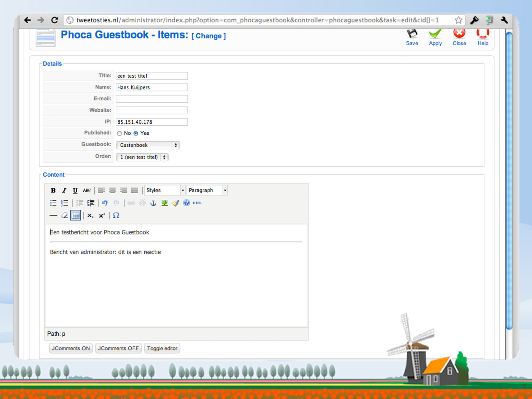Apply subscript formatting
This screenshot has width=532, height=399.
pyautogui.click(x=90, y=215)
